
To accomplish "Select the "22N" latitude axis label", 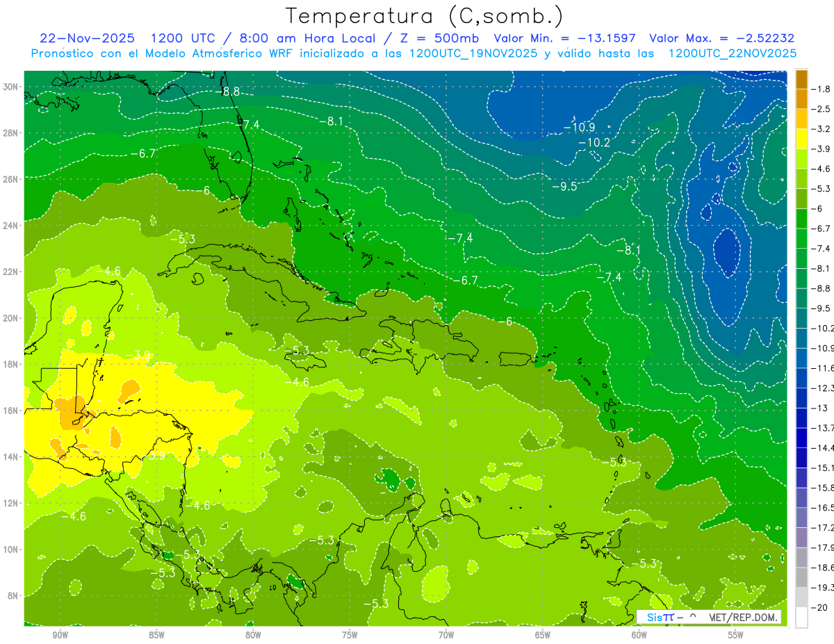I will [x=10, y=272].
